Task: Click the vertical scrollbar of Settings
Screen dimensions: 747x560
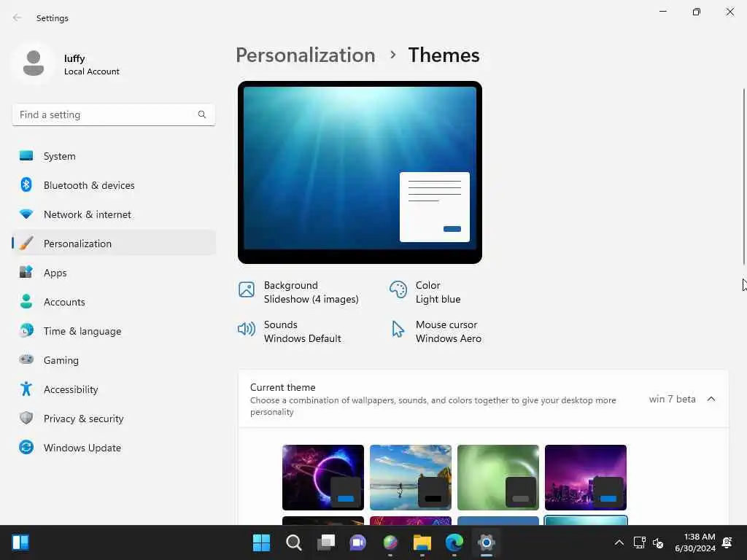Action: click(743, 176)
